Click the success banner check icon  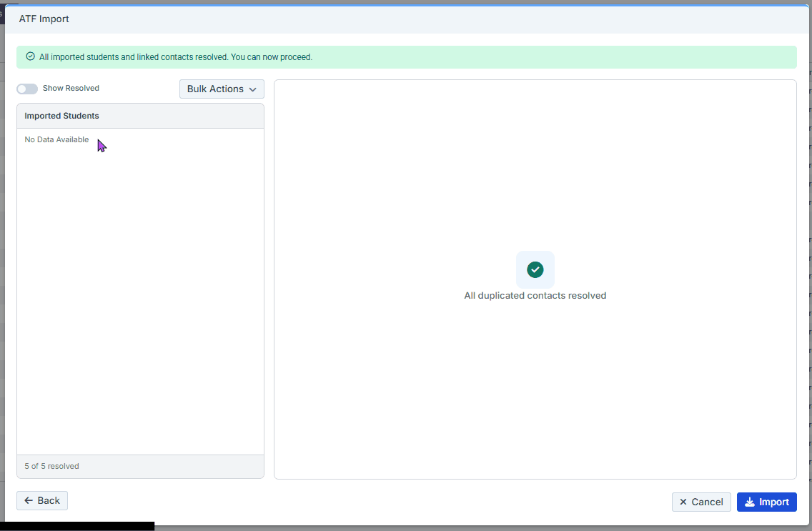pos(31,56)
